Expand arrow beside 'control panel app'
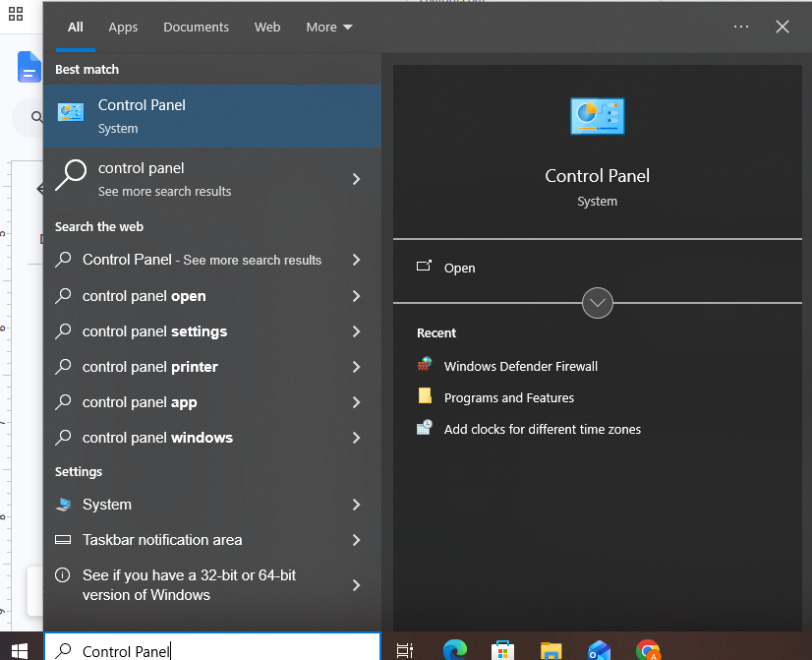Image resolution: width=812 pixels, height=660 pixels. (x=356, y=402)
